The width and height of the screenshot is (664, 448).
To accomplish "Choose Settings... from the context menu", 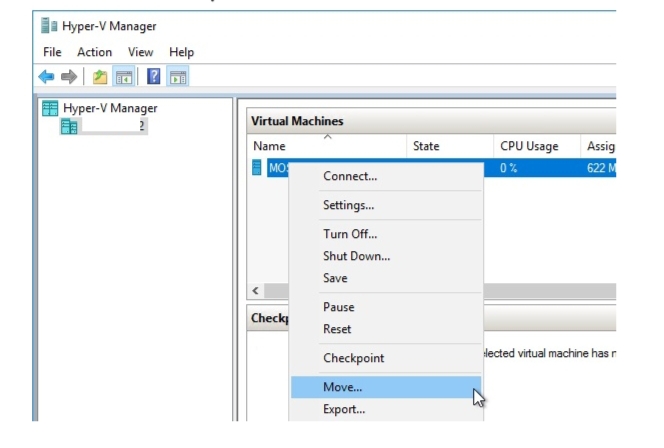I will pyautogui.click(x=386, y=205).
